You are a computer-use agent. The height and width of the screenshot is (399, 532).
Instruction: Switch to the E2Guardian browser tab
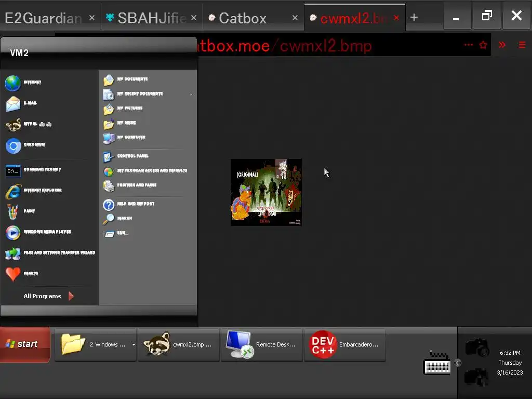(44, 18)
